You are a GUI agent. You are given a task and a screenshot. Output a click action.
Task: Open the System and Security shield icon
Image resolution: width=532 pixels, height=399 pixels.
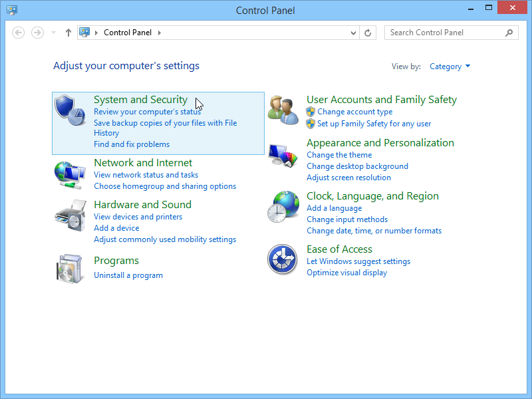click(70, 110)
